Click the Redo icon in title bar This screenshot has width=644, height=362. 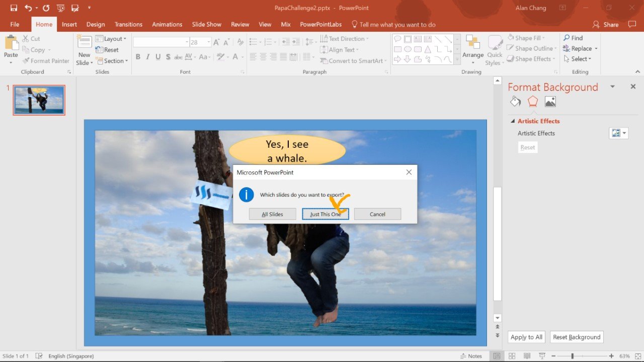[46, 8]
